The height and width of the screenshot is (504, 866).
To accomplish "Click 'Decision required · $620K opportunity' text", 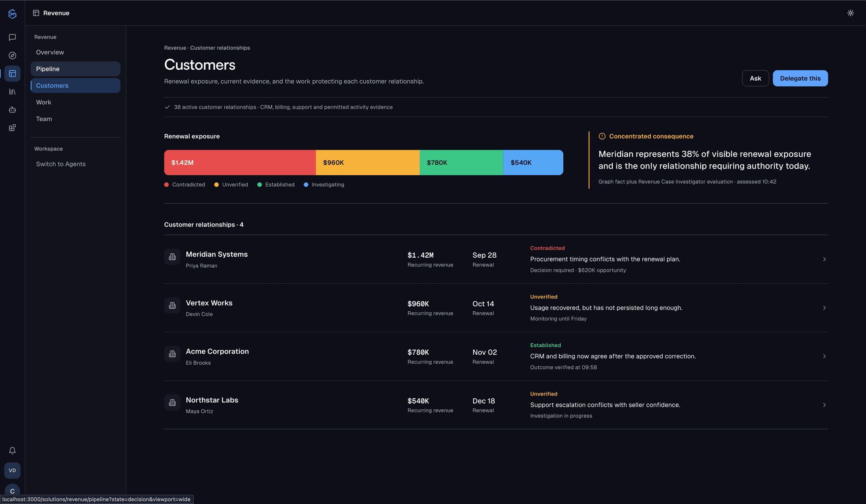I will [578, 270].
